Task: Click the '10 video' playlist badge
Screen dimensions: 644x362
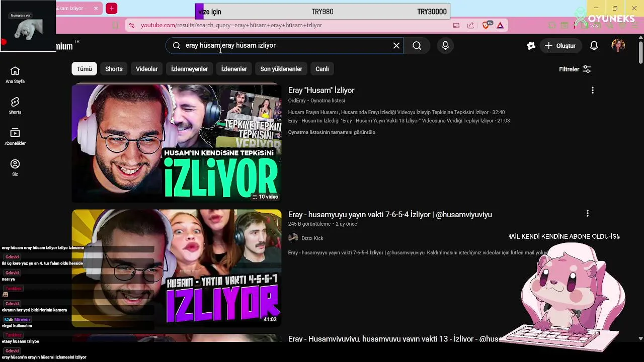Action: pos(265,197)
